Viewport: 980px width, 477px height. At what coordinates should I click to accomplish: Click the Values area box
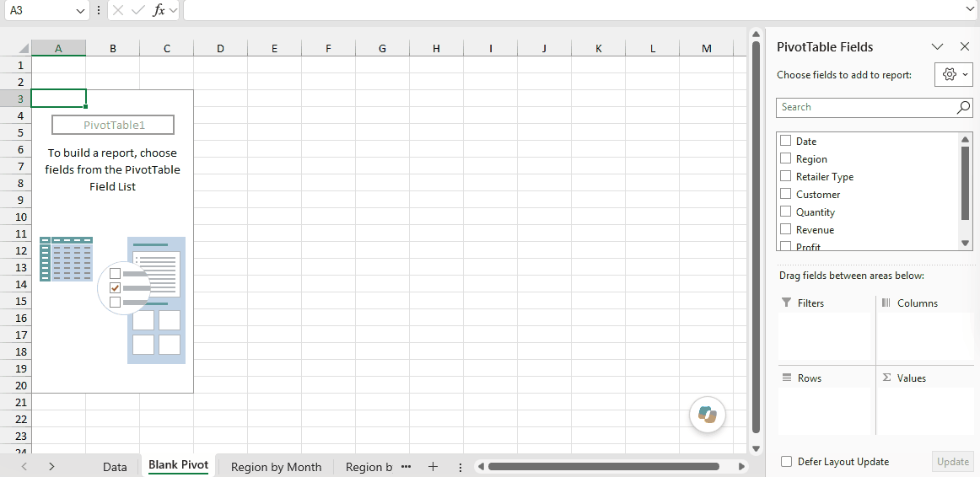click(926, 410)
